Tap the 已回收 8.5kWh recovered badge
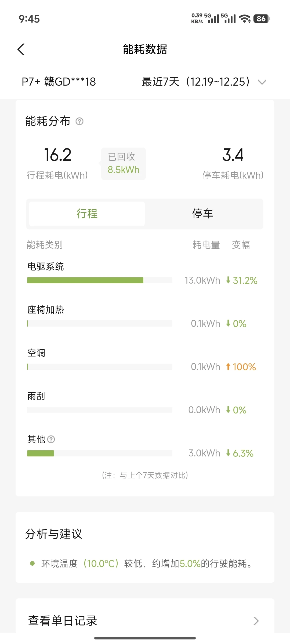Image resolution: width=290 pixels, height=644 pixels. point(124,164)
